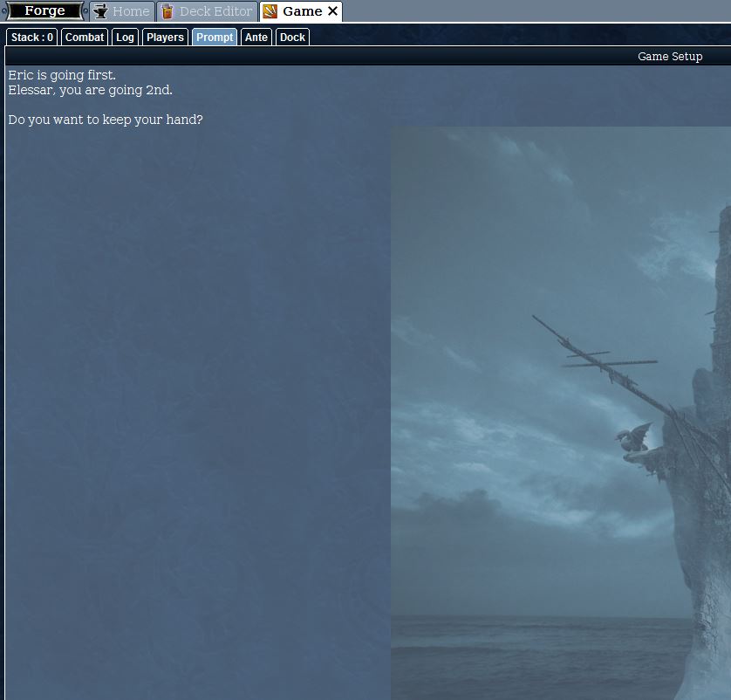Open the Log panel tab

125,38
